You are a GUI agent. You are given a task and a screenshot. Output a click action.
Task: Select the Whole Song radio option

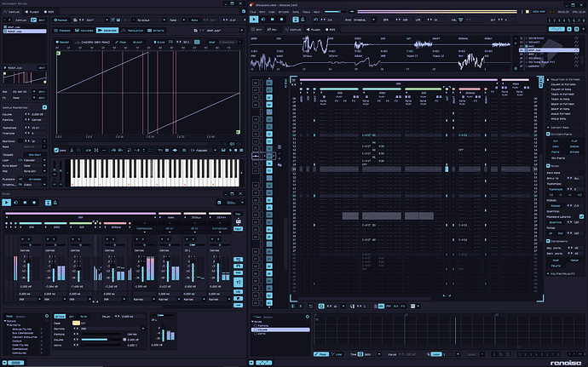[548, 118]
